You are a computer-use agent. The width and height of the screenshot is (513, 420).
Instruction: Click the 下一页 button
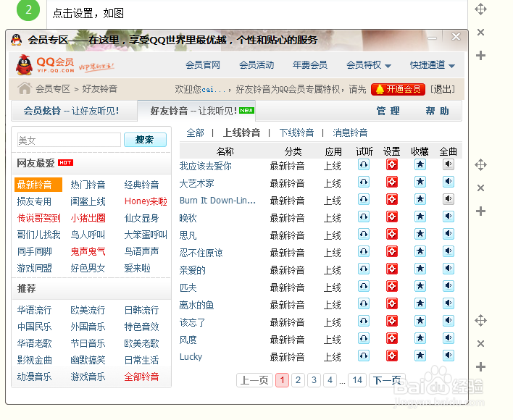click(x=387, y=380)
